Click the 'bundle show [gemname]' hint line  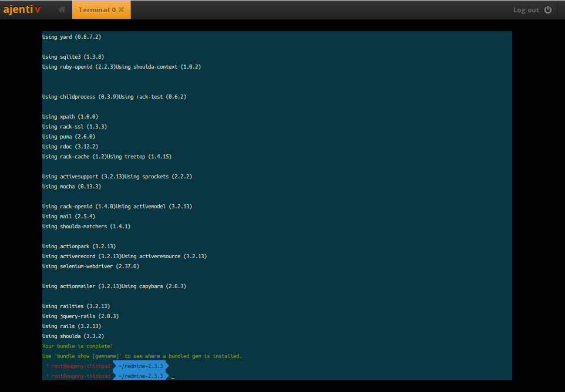[x=142, y=356]
